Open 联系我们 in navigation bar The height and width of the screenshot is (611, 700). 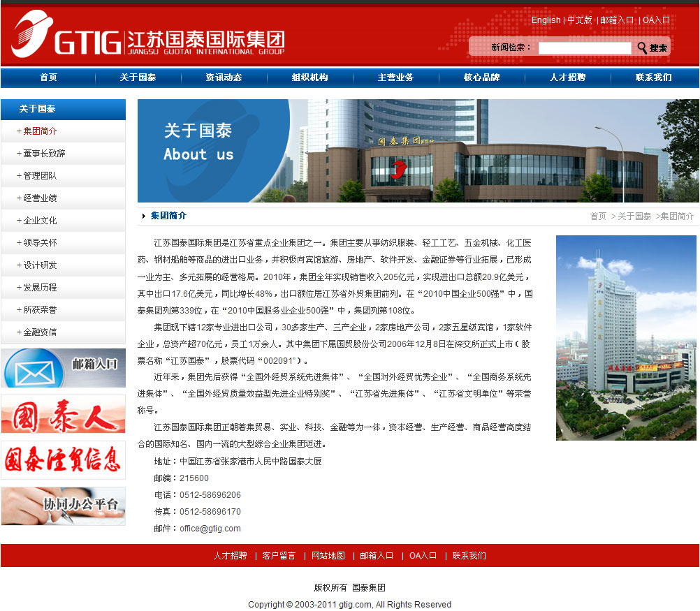[654, 78]
